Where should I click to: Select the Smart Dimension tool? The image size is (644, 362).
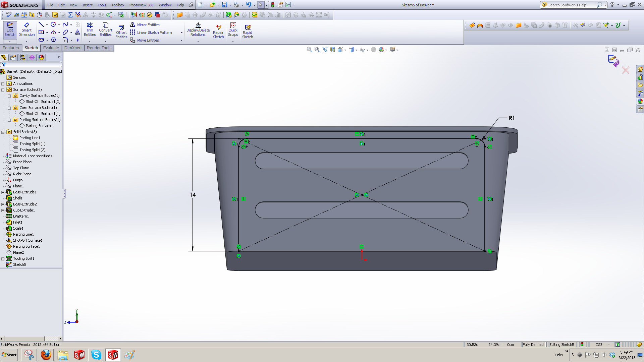tap(26, 29)
